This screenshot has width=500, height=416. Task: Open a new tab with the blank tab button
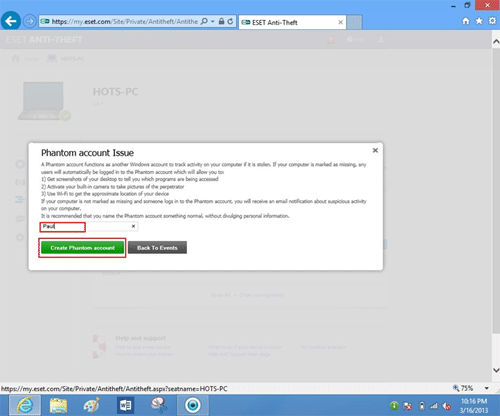coord(354,22)
